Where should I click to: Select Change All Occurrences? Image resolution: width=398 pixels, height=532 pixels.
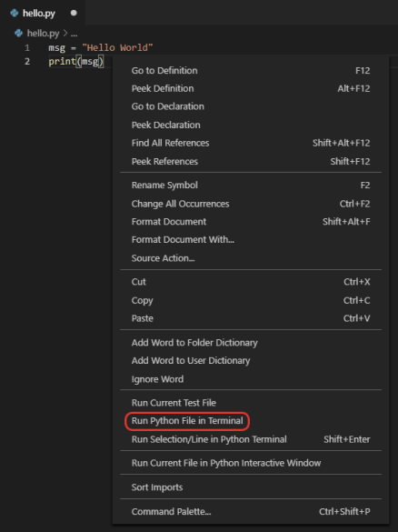pyautogui.click(x=251, y=204)
